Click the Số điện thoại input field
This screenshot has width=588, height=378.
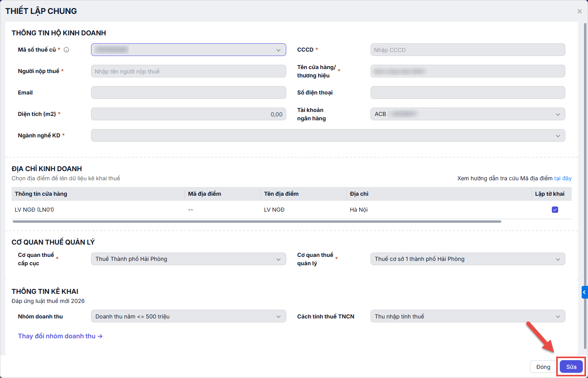pyautogui.click(x=468, y=93)
